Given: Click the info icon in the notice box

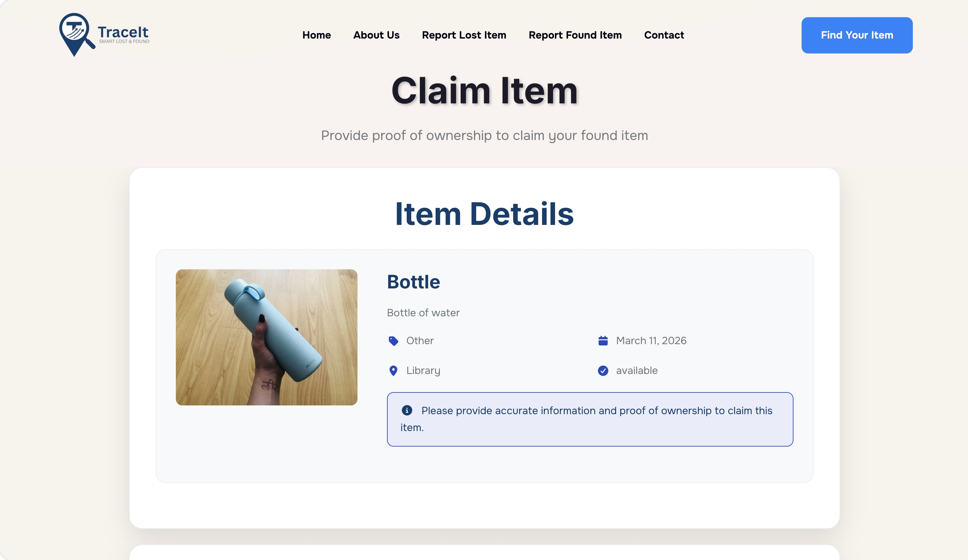Looking at the screenshot, I should click(x=407, y=410).
